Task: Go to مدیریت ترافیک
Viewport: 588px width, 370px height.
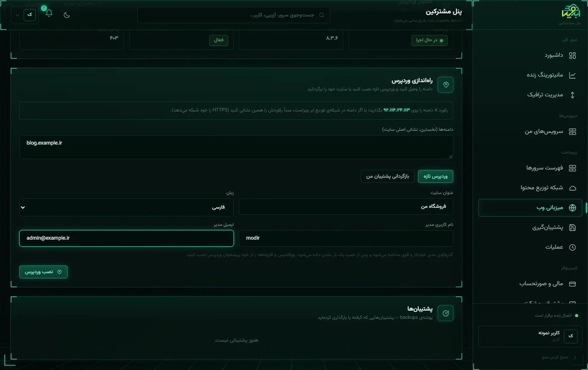Action: tap(530, 95)
